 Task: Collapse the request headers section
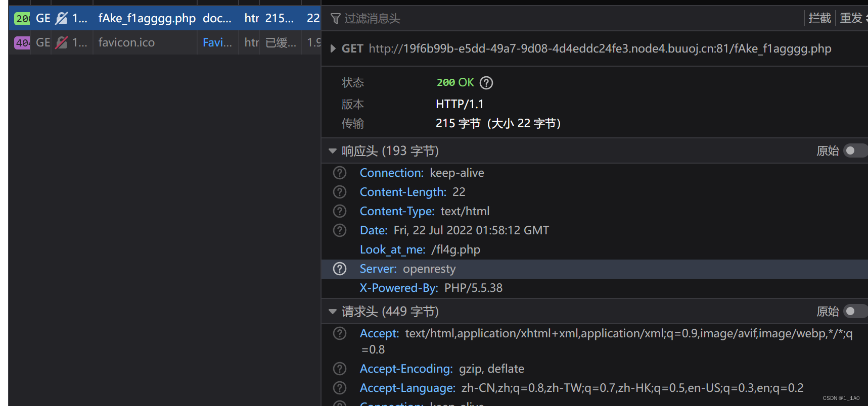(x=333, y=312)
